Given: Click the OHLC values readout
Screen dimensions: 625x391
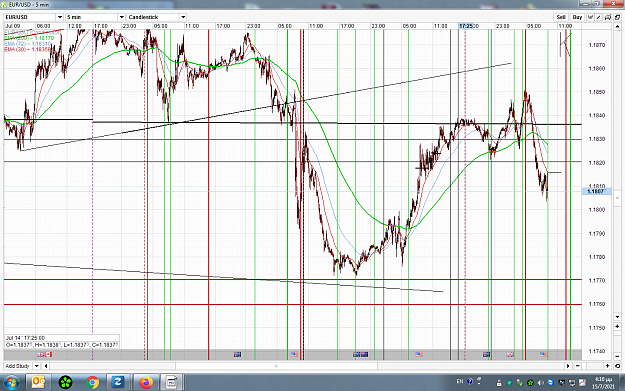Looking at the screenshot, I should tap(62, 345).
